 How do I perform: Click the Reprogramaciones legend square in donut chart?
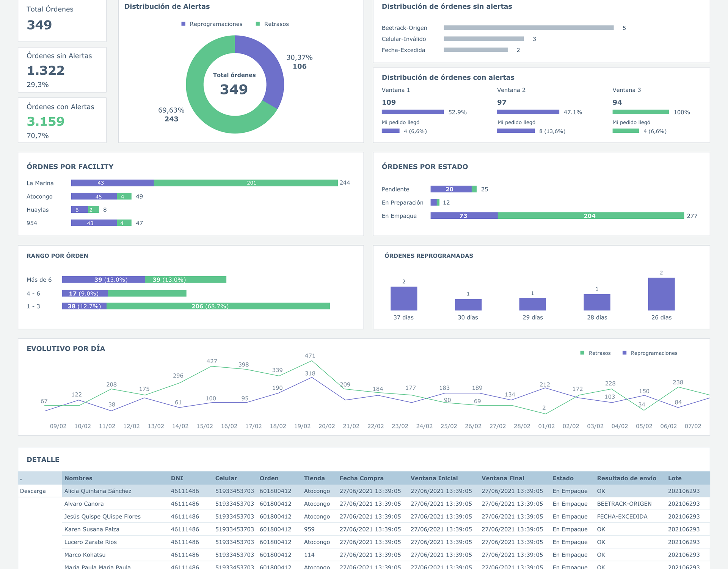[x=184, y=24]
